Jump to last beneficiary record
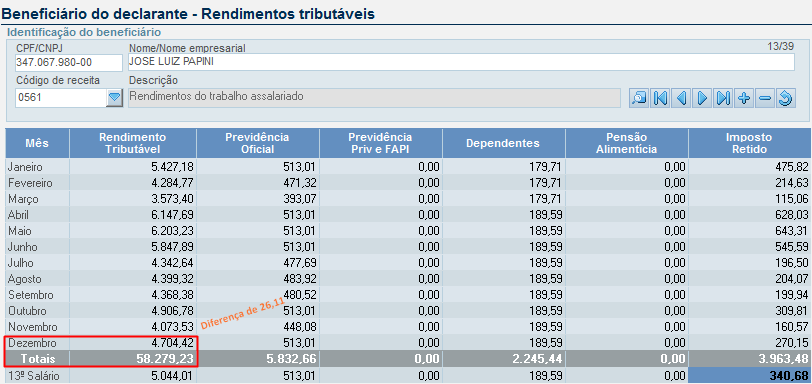 [722, 98]
